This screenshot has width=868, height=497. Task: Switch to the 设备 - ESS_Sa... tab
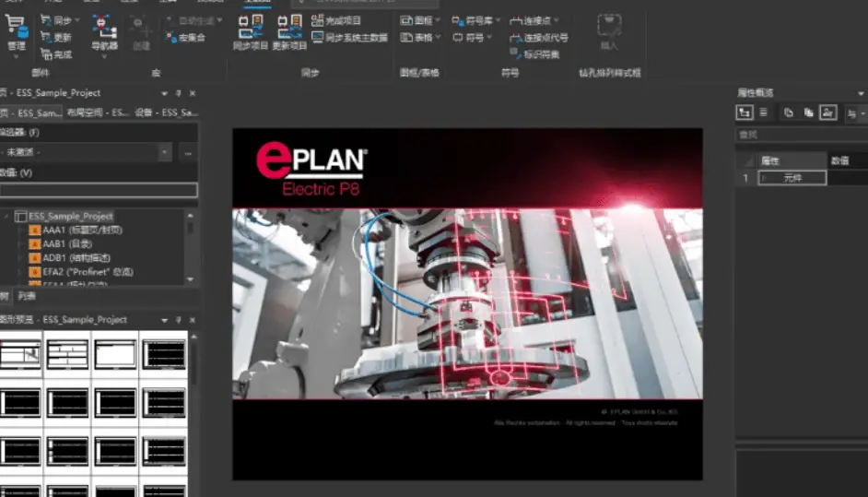[x=166, y=112]
